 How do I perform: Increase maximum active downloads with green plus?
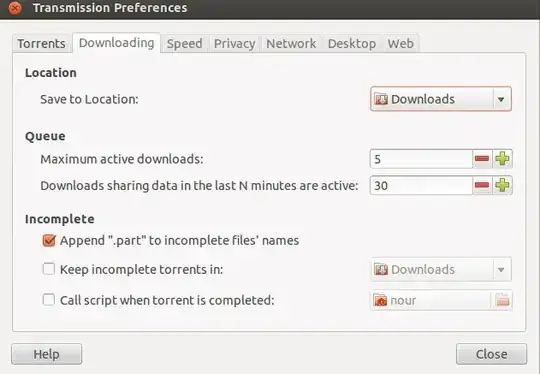pos(502,159)
